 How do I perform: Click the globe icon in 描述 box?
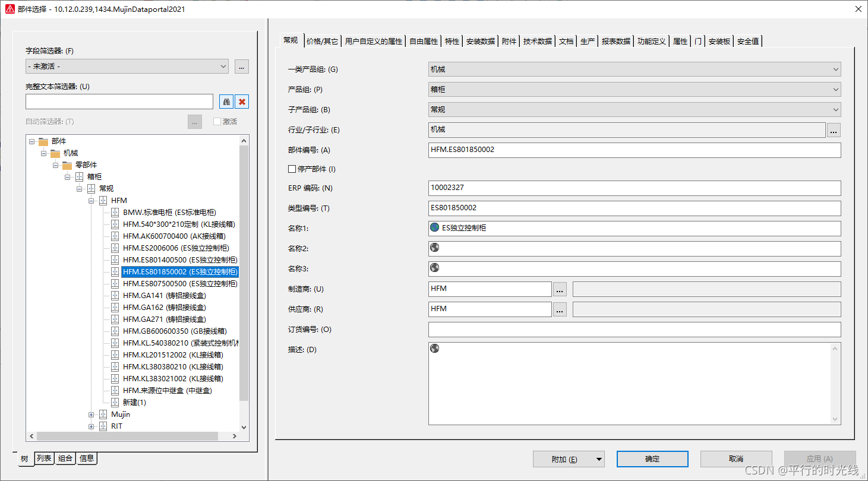click(434, 349)
